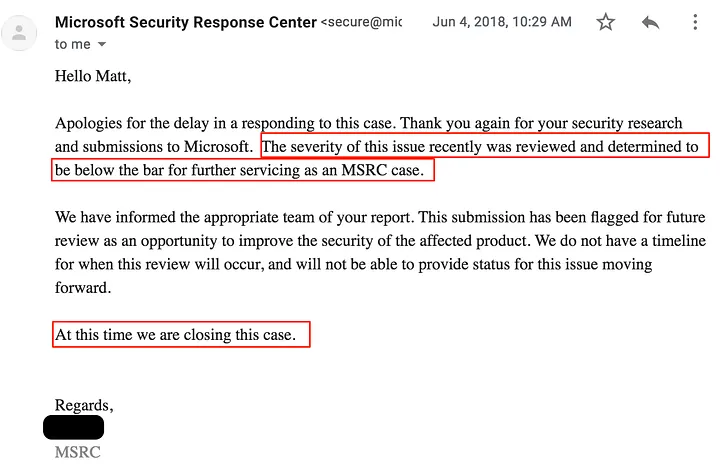Click the text "and submissions to Microsoft."
Viewport: 720px width, 466px height.
tap(155, 147)
